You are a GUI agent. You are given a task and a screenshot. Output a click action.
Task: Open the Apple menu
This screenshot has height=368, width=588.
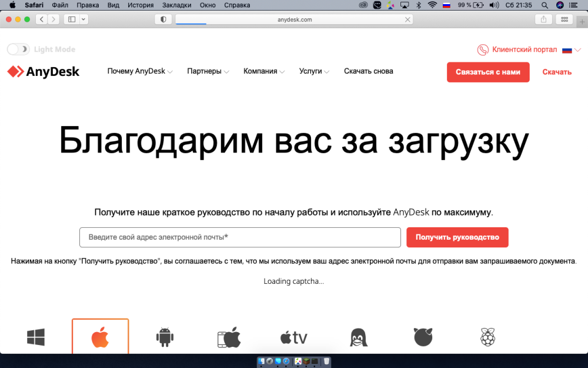tap(12, 5)
